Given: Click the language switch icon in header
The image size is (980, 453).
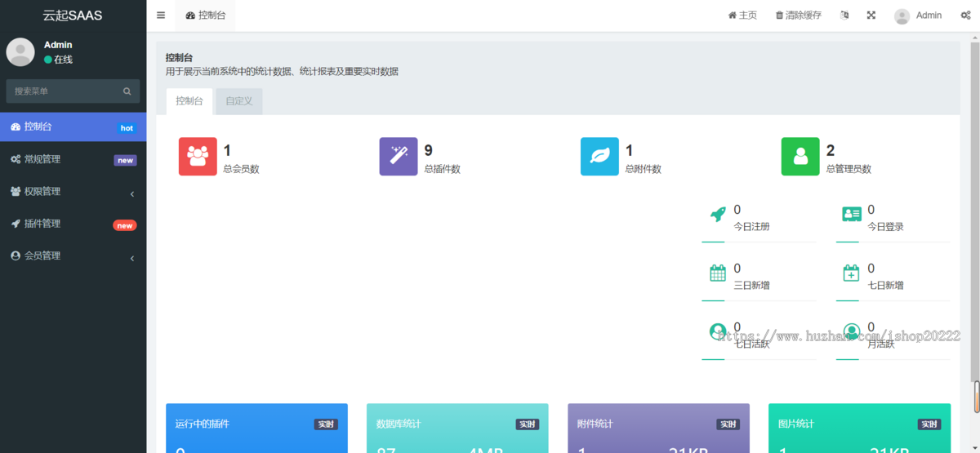Looking at the screenshot, I should click(x=844, y=16).
